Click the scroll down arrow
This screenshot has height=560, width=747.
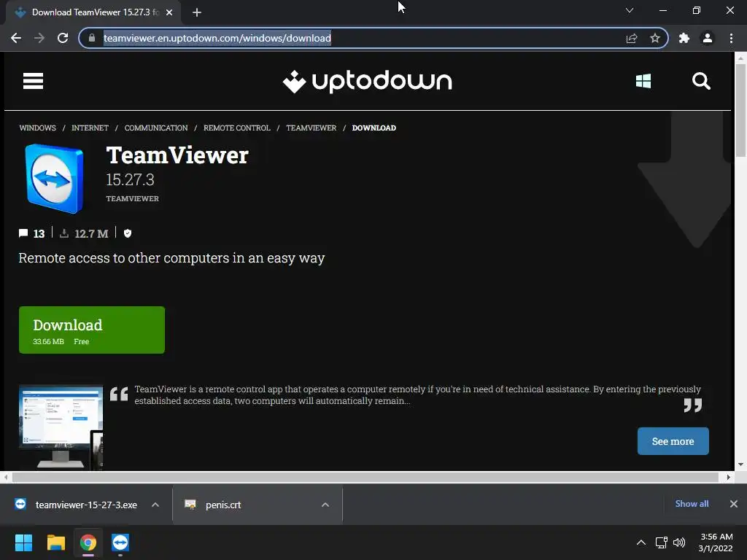740,464
